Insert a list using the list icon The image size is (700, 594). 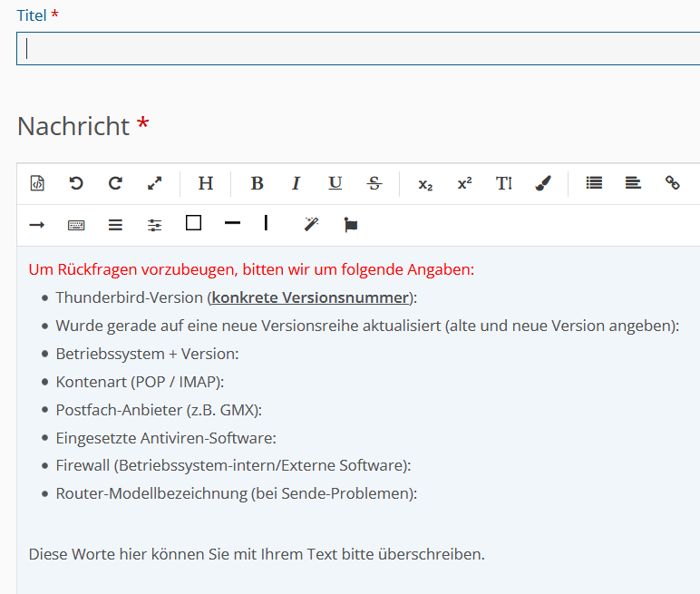click(x=594, y=183)
